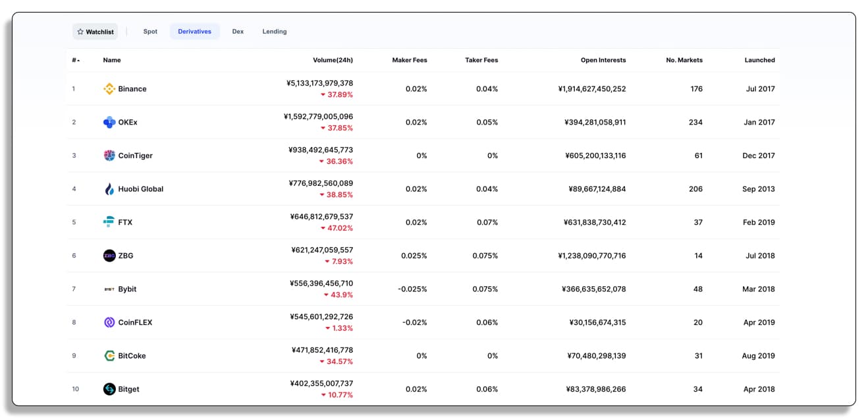Image resolution: width=868 pixels, height=418 pixels.
Task: Click the Huobi Global flame logo
Action: coord(109,189)
